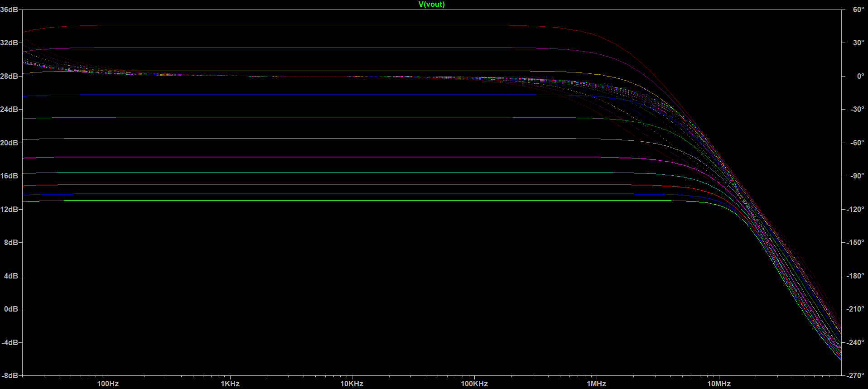Screen dimensions: 868x389
Task: Click the V(vout) trace label
Action: point(432,5)
